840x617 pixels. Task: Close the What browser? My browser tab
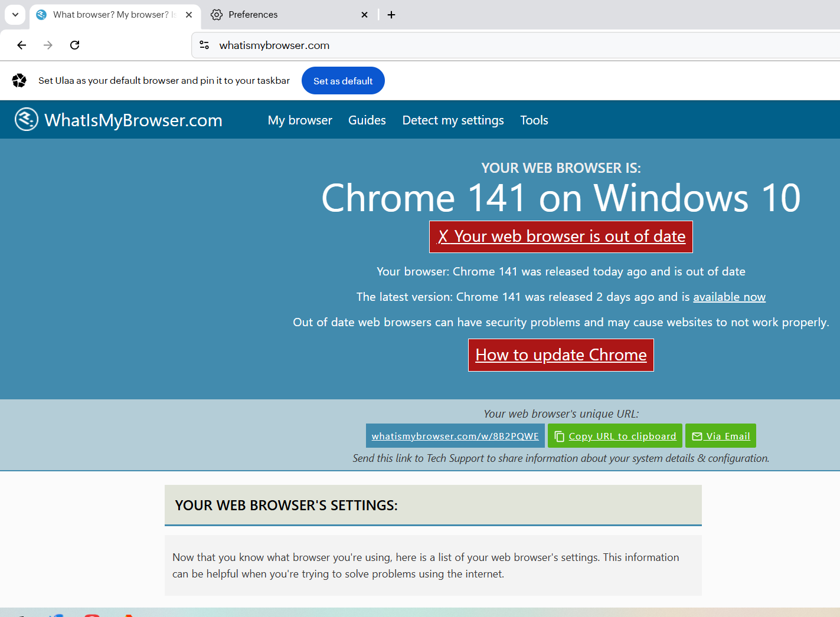189,15
